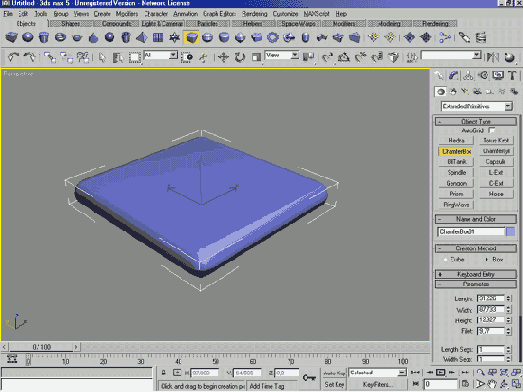Activate the Select and Rotate tool

point(239,57)
